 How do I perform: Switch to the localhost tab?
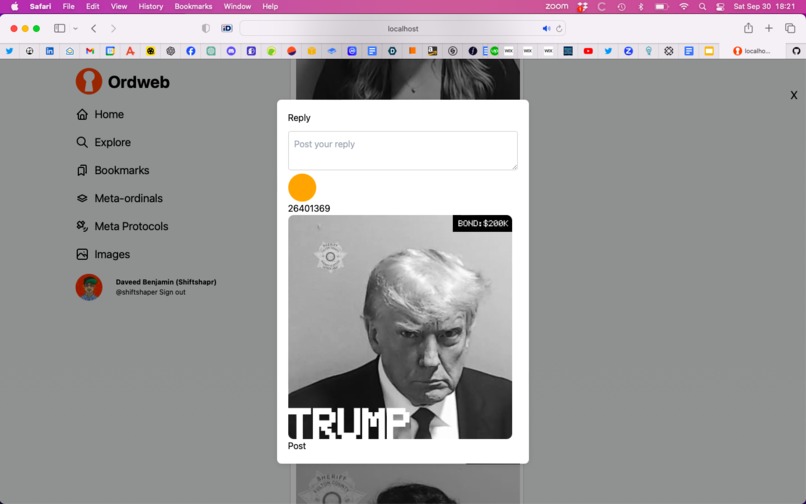pyautogui.click(x=752, y=51)
